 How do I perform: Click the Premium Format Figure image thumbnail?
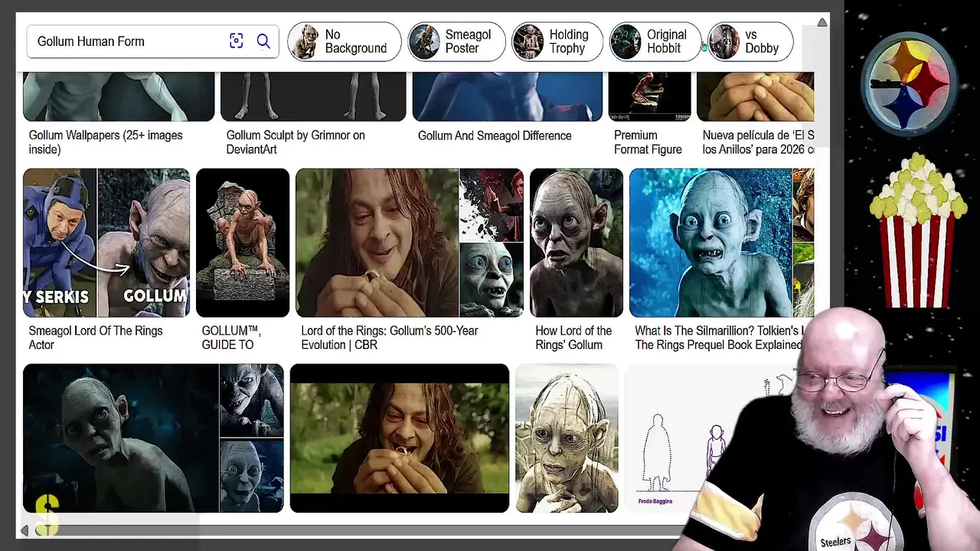click(x=649, y=96)
